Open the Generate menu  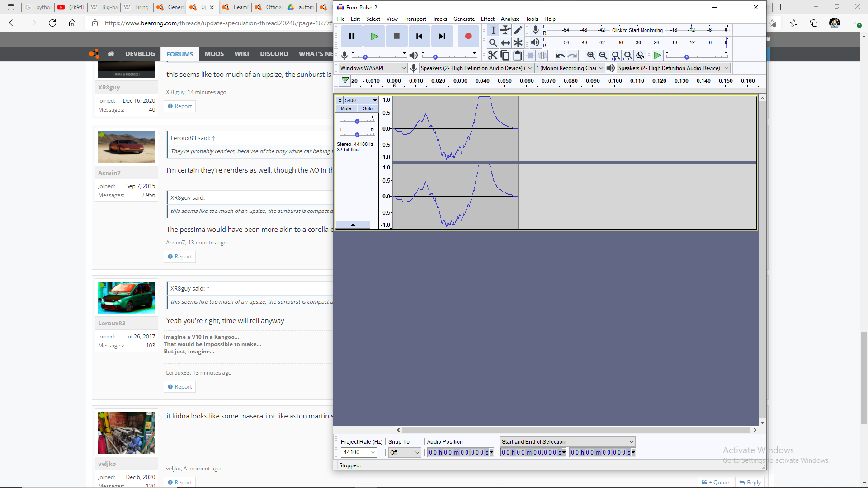[464, 19]
